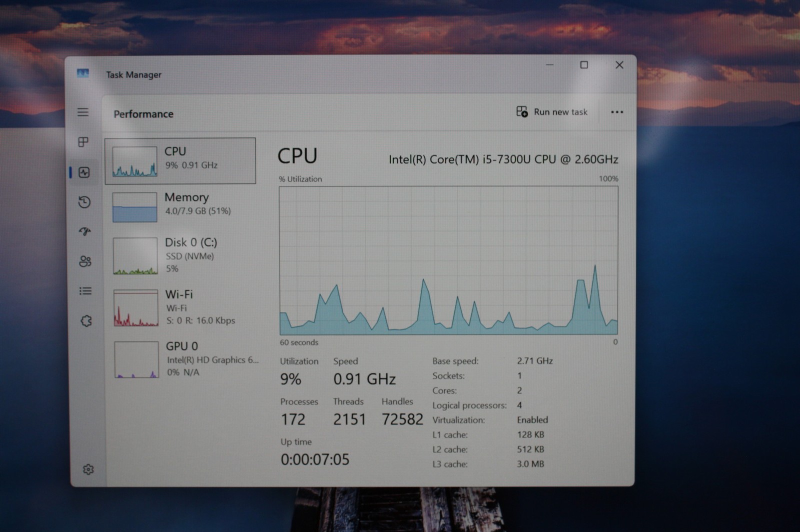Click the Task Manager app icon

coord(83,73)
